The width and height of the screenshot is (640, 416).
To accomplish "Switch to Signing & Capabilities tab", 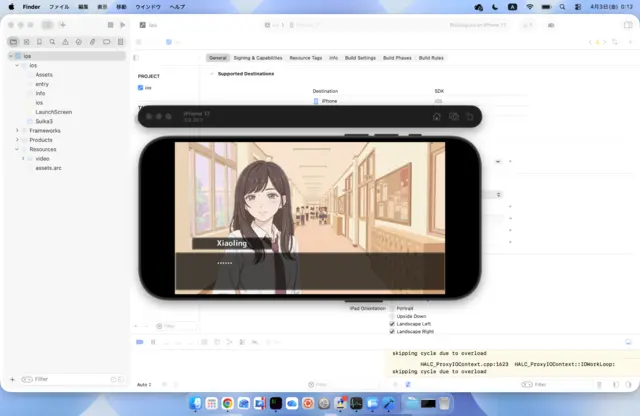I will click(258, 58).
